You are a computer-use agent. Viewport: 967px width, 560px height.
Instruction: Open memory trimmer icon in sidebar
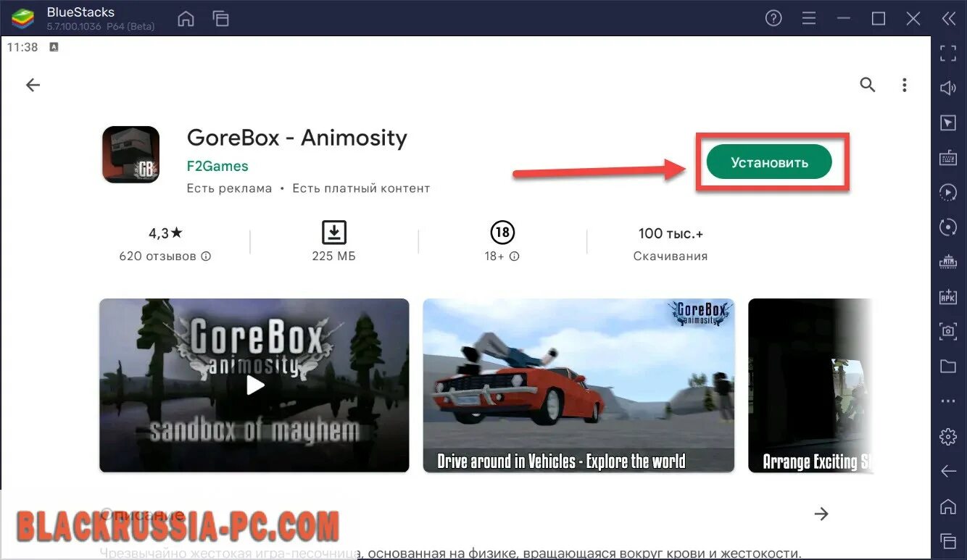tap(948, 262)
